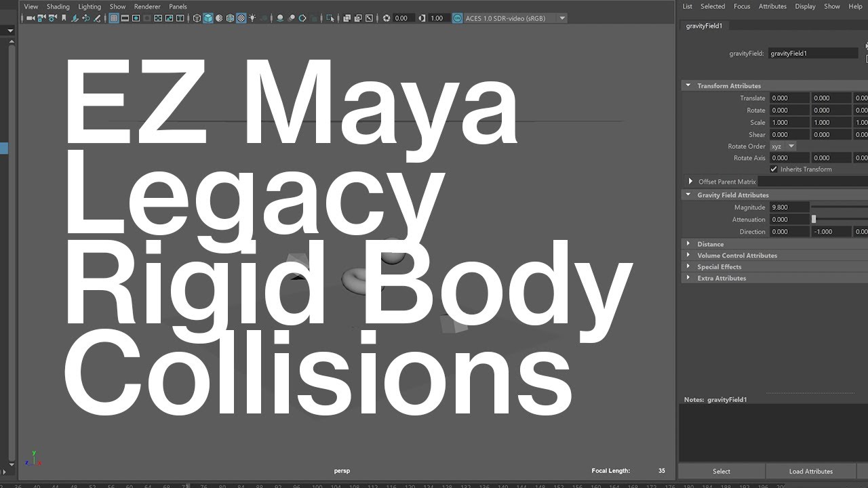
Task: Click the Select Camera icon
Action: click(31, 18)
